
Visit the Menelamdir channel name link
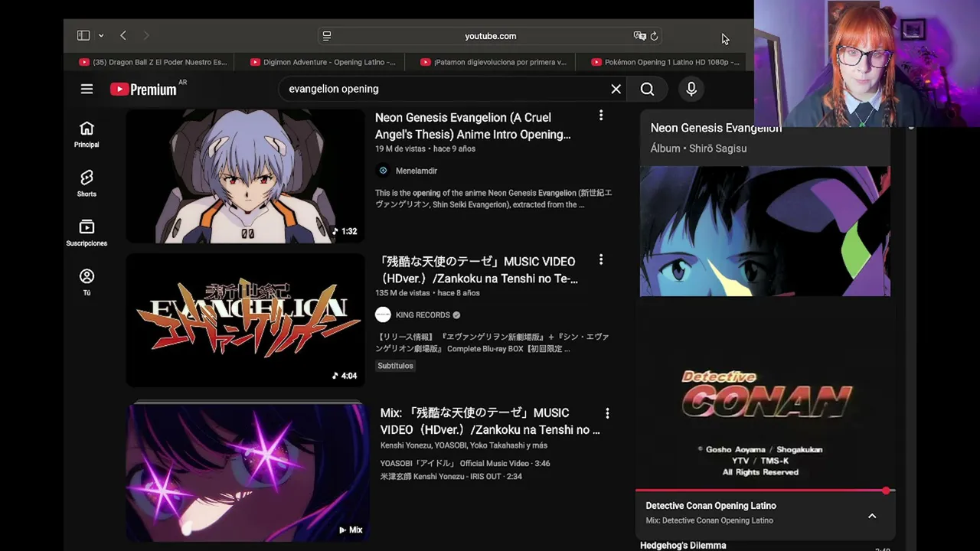[x=416, y=171]
